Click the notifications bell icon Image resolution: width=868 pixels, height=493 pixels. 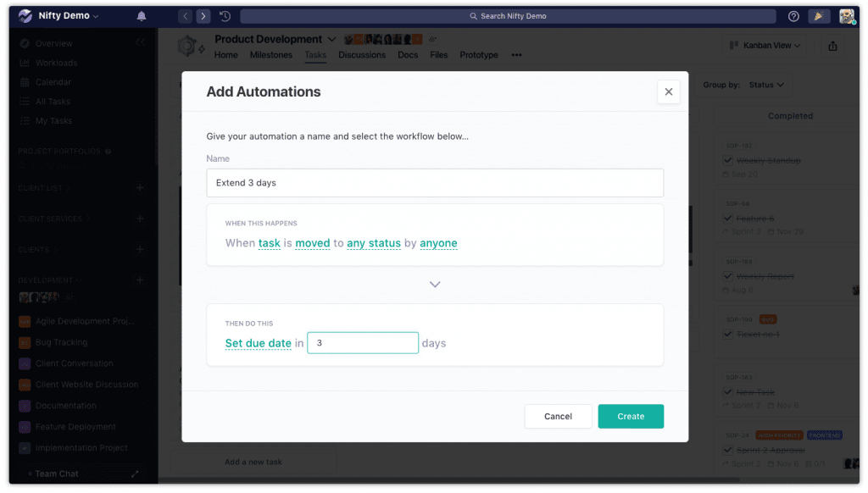pos(142,16)
